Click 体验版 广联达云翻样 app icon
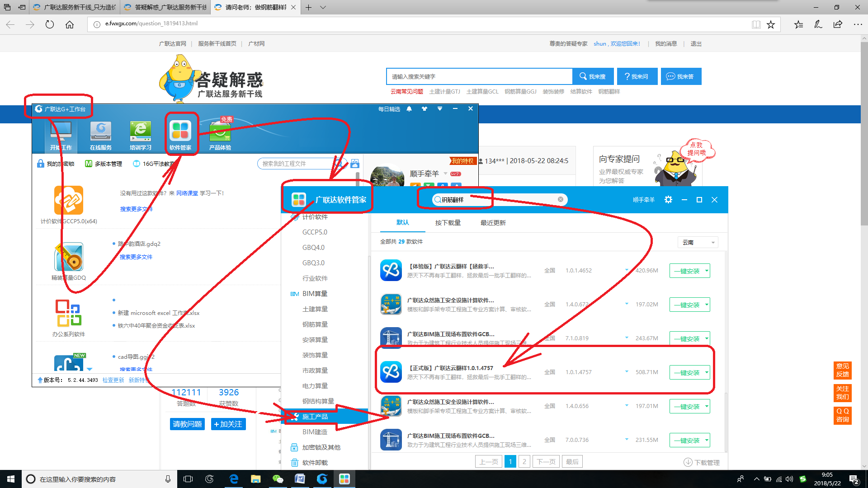 391,270
